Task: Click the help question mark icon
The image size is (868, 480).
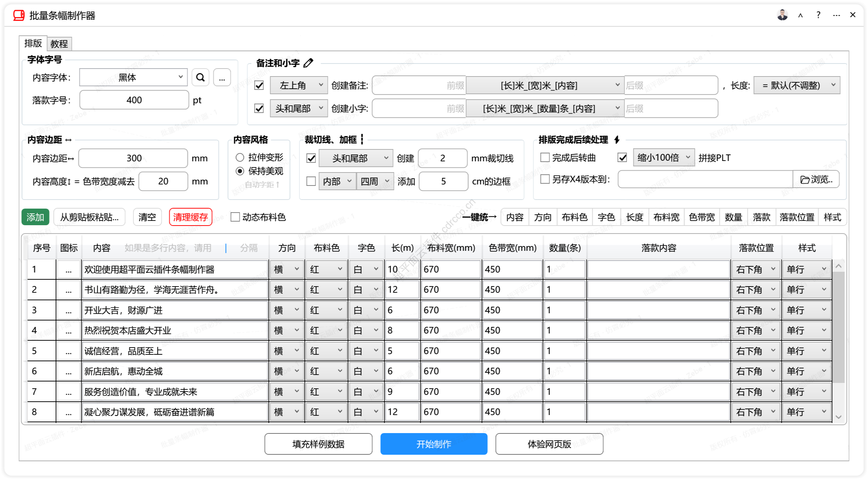Action: (818, 15)
